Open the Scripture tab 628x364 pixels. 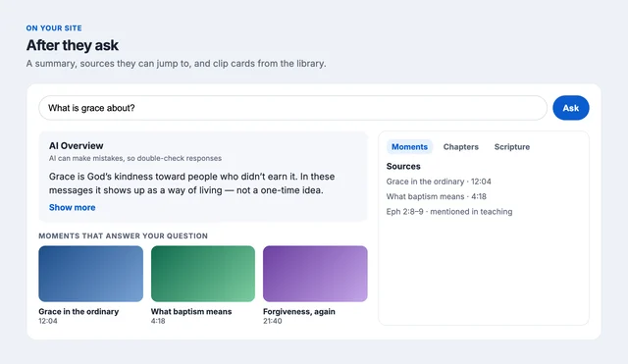(512, 147)
